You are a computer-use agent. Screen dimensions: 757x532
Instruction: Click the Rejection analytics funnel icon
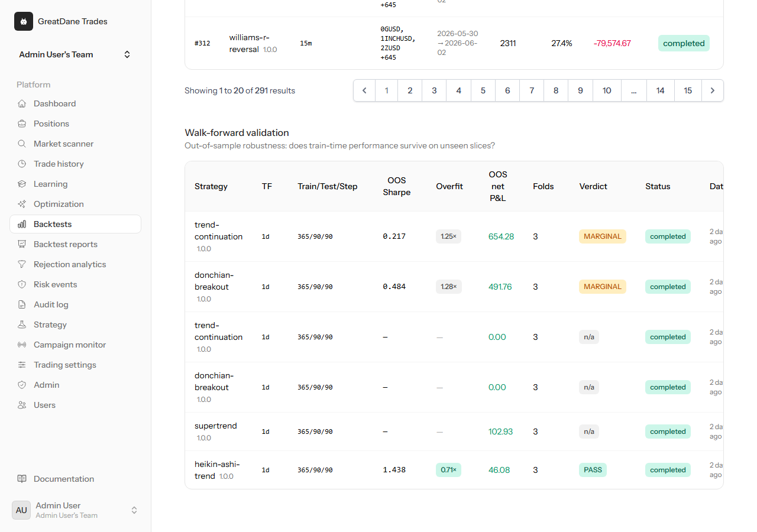22,264
